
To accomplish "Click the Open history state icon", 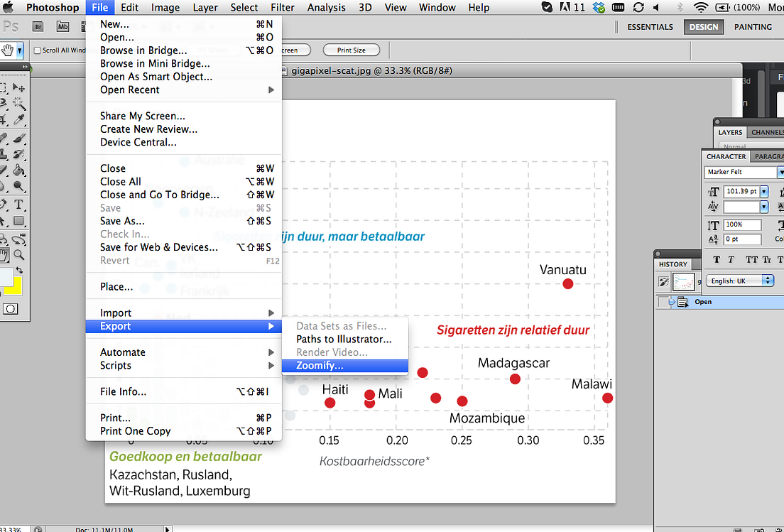I will tap(682, 301).
